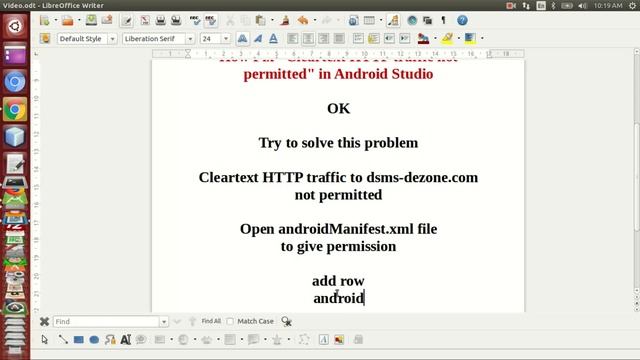Toggle Italic formatting
640x360 pixels.
pyautogui.click(x=258, y=38)
